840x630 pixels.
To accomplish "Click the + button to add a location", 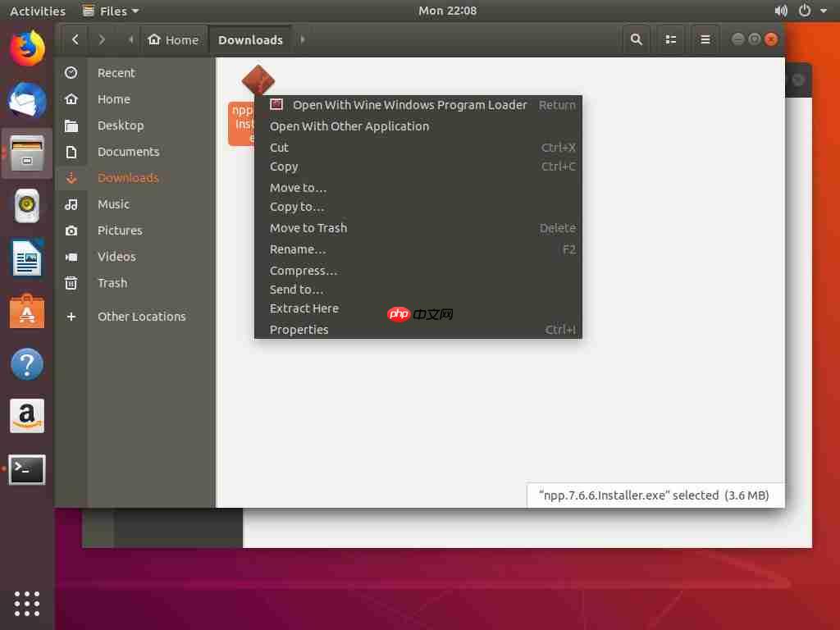I will 71,316.
